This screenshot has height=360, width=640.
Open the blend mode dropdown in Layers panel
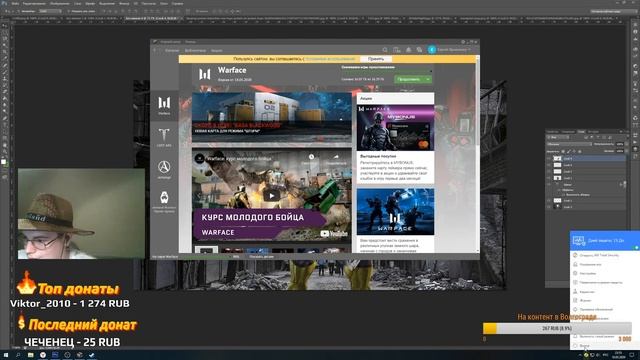pyautogui.click(x=569, y=144)
